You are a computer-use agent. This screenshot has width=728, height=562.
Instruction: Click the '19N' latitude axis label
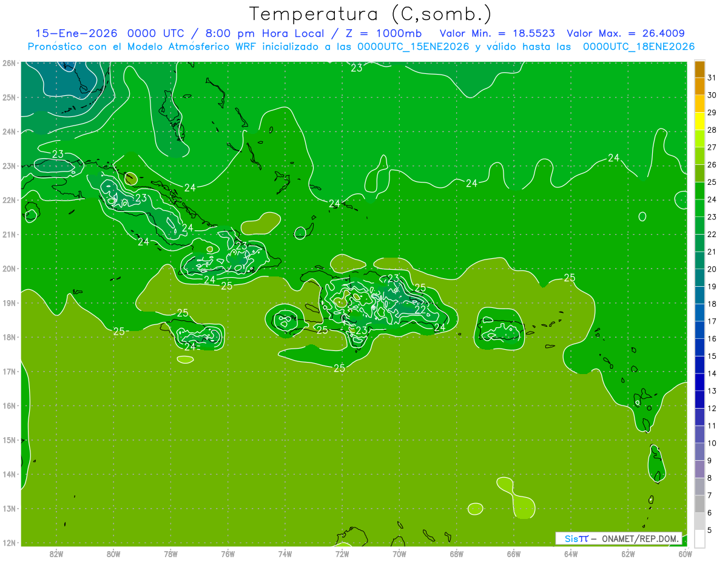8,303
